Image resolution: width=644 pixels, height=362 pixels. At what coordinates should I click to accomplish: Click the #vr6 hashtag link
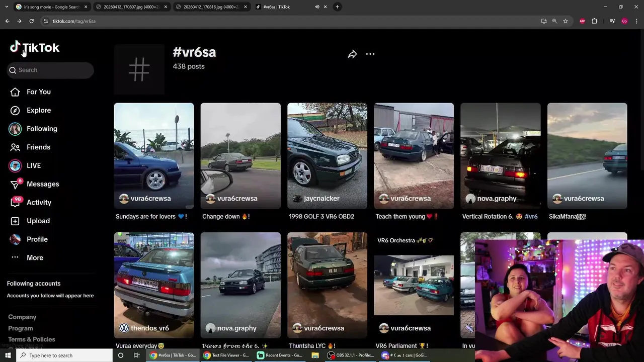click(x=531, y=217)
